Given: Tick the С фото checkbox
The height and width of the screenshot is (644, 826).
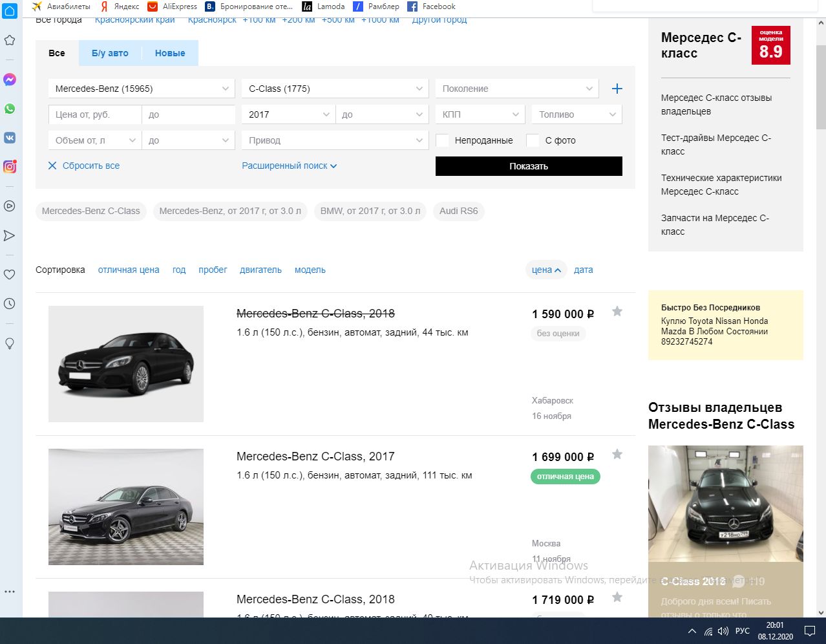Looking at the screenshot, I should 533,140.
